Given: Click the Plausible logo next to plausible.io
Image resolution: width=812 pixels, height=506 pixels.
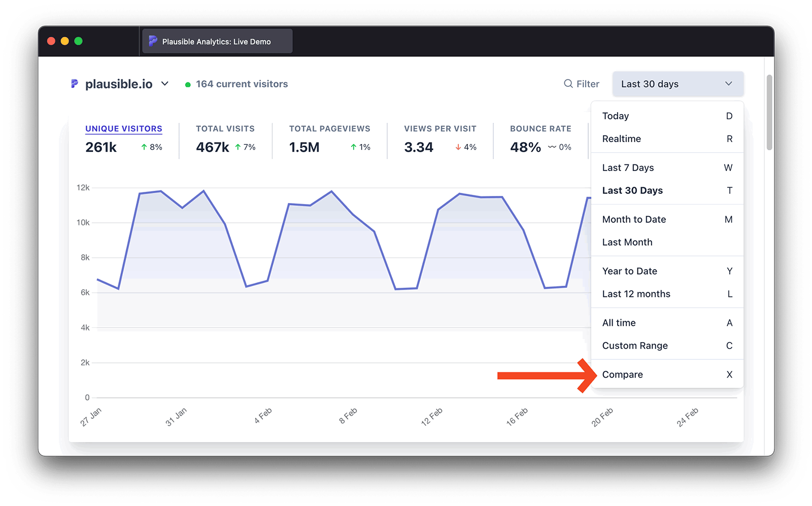Looking at the screenshot, I should 75,84.
